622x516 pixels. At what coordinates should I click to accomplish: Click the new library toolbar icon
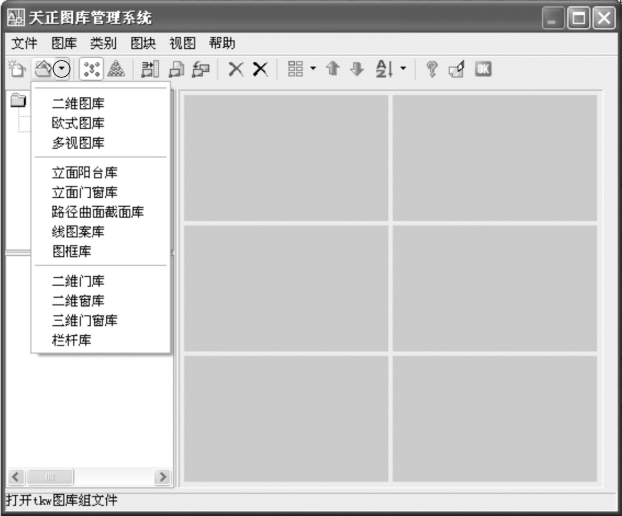(17, 69)
